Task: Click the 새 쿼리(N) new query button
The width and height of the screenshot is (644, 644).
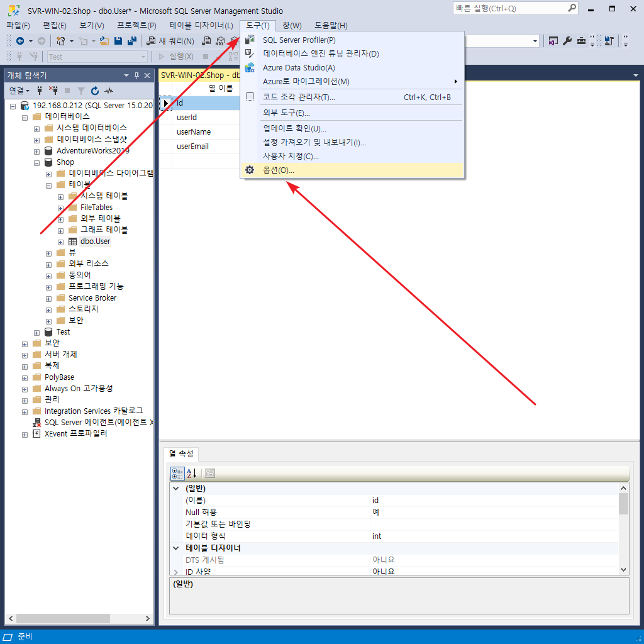Action: point(170,41)
